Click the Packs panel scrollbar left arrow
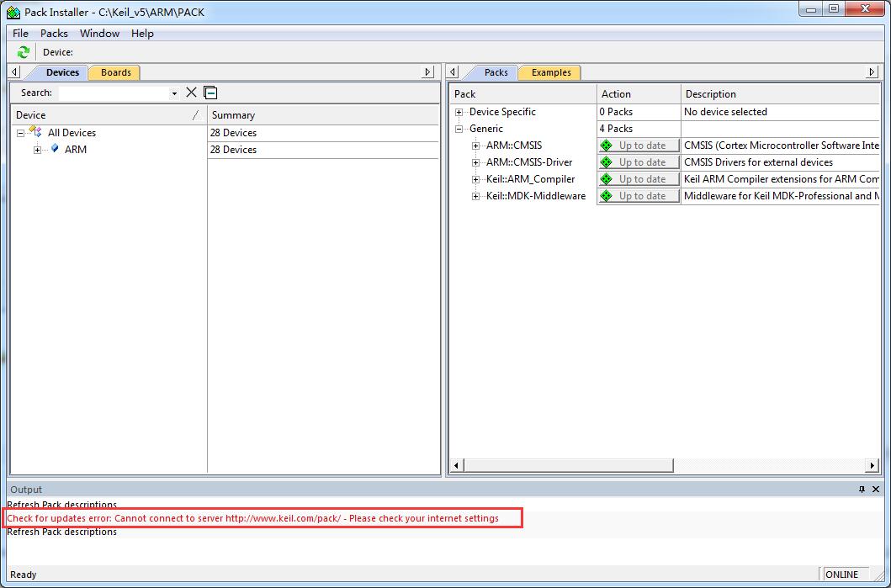Screen dimensions: 891x588 [456, 465]
